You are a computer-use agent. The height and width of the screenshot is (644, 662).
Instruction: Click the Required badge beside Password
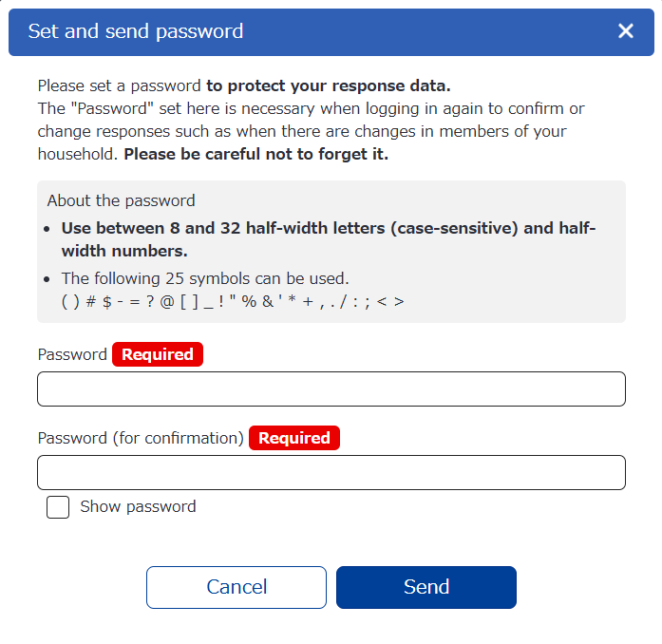158,355
